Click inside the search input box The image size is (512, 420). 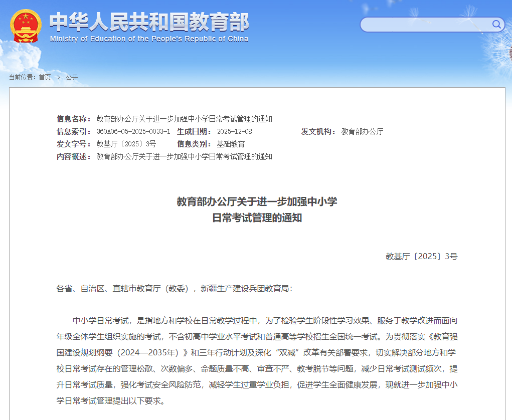pyautogui.click(x=425, y=25)
